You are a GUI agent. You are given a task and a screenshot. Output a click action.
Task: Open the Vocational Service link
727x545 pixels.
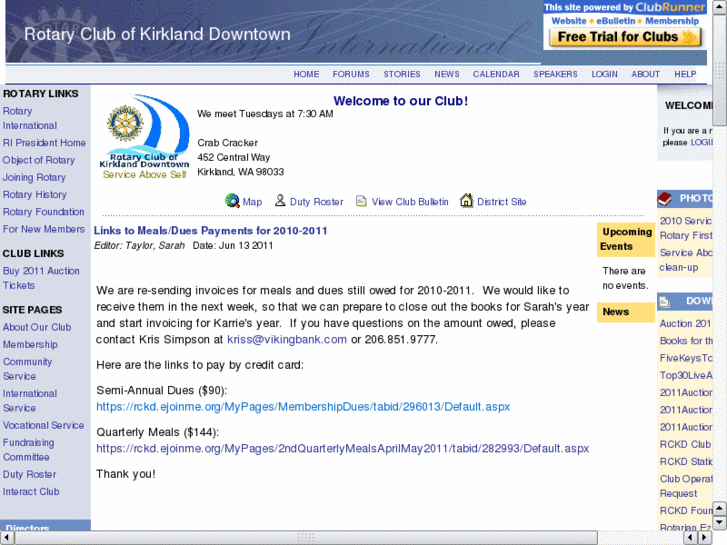tap(43, 425)
